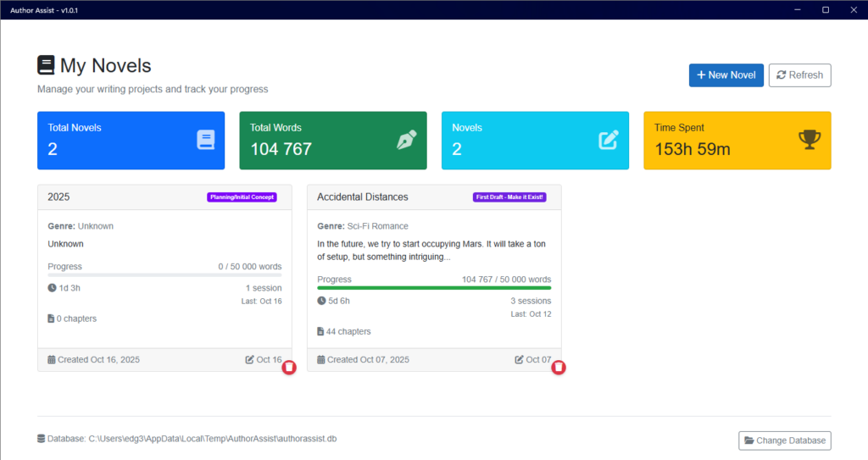Open the Accidental Distances novel title
Screen dimensions: 868x460
[362, 197]
